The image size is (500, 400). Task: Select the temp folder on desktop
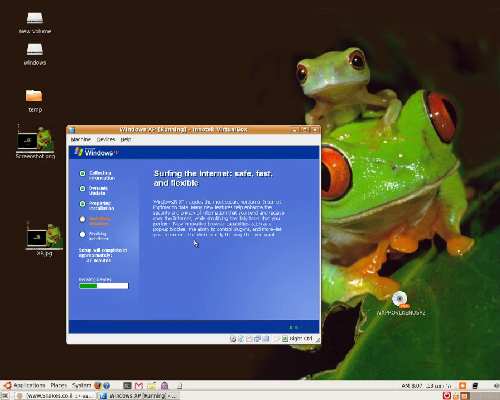(34, 101)
